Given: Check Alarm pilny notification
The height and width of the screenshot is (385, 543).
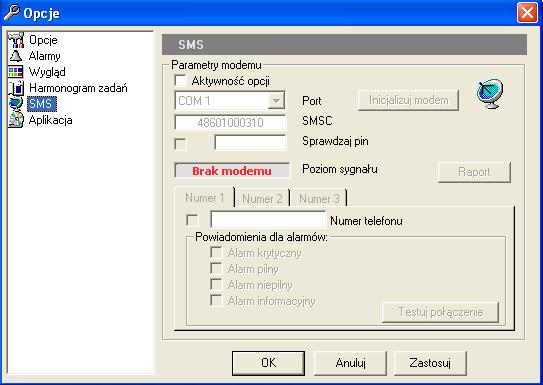Looking at the screenshot, I should pyautogui.click(x=216, y=268).
